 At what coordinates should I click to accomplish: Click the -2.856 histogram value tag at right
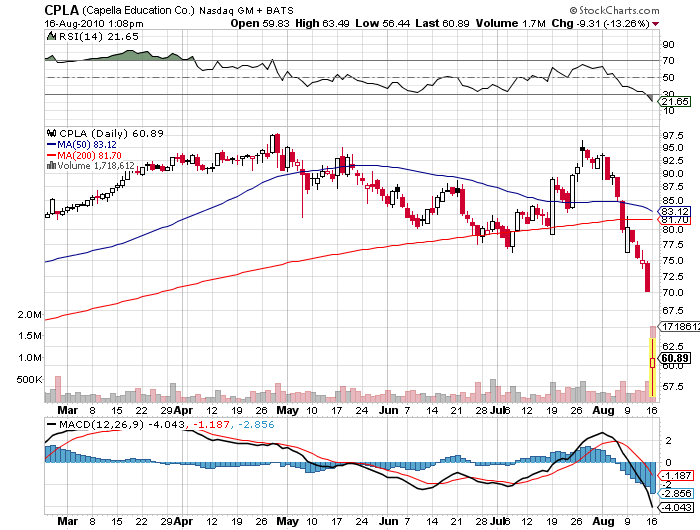(676, 493)
